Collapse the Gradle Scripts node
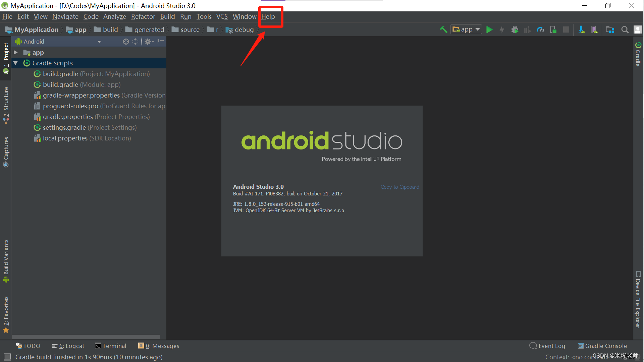 click(x=15, y=63)
